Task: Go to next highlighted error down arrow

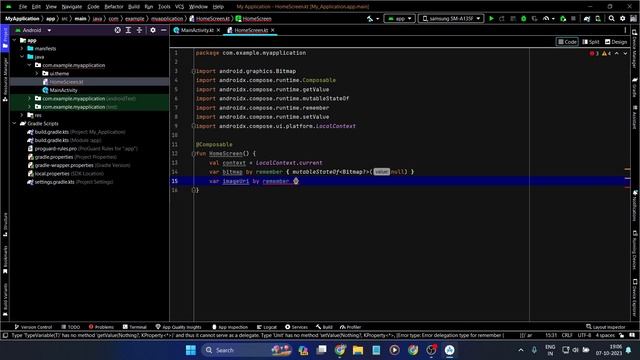Action: [x=625, y=53]
